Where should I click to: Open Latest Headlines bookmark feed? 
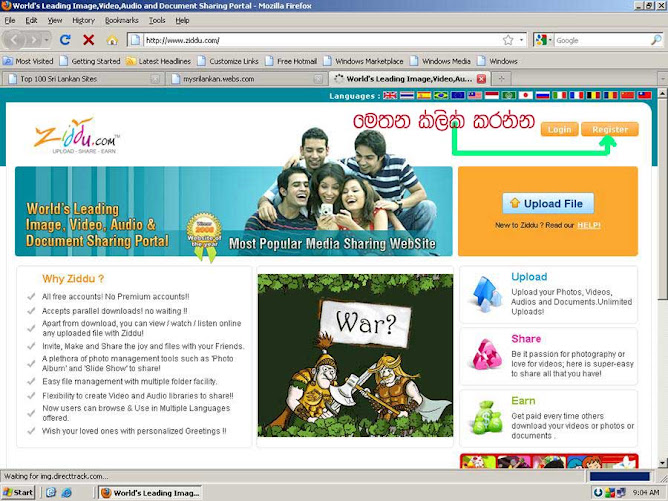pyautogui.click(x=158, y=61)
